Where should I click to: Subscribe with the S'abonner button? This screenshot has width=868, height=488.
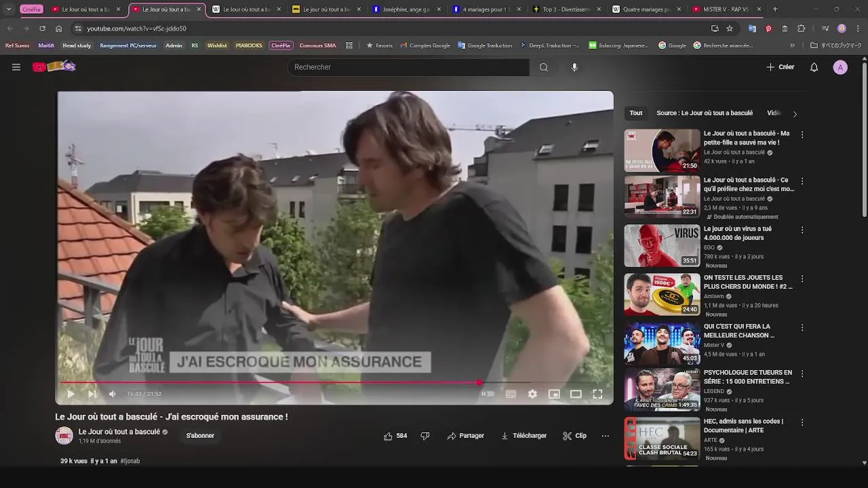pyautogui.click(x=200, y=436)
